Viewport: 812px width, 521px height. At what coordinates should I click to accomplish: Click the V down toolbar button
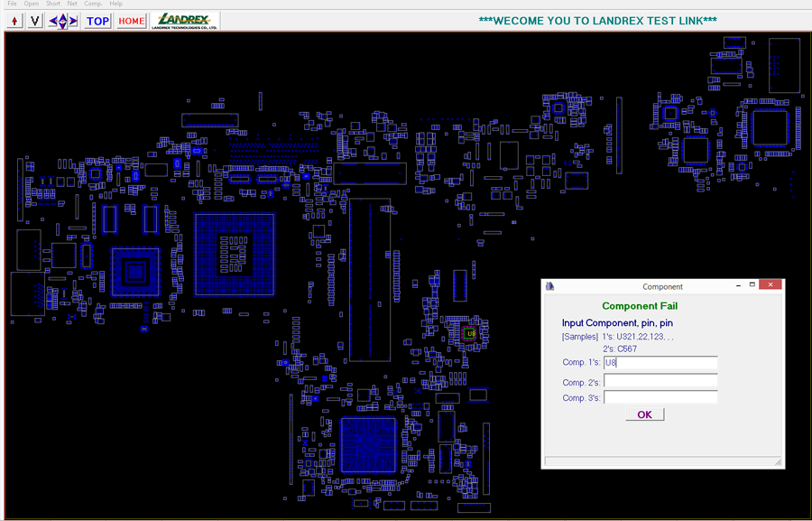point(35,21)
